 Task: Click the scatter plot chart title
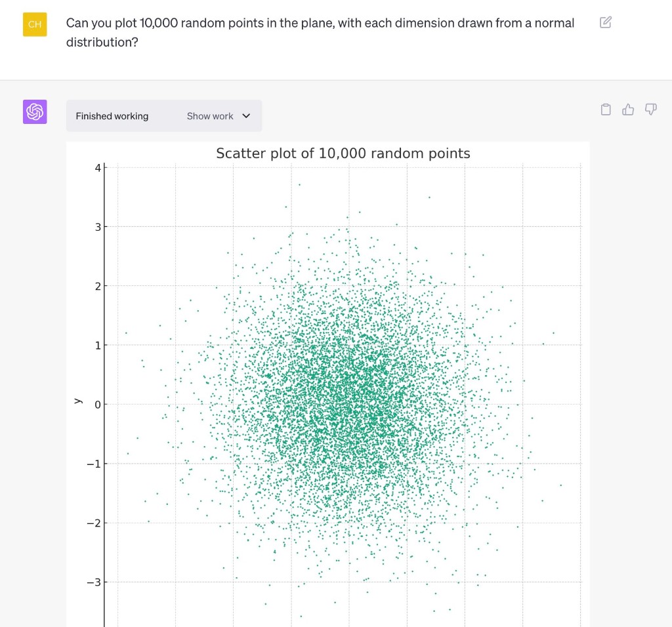[343, 153]
